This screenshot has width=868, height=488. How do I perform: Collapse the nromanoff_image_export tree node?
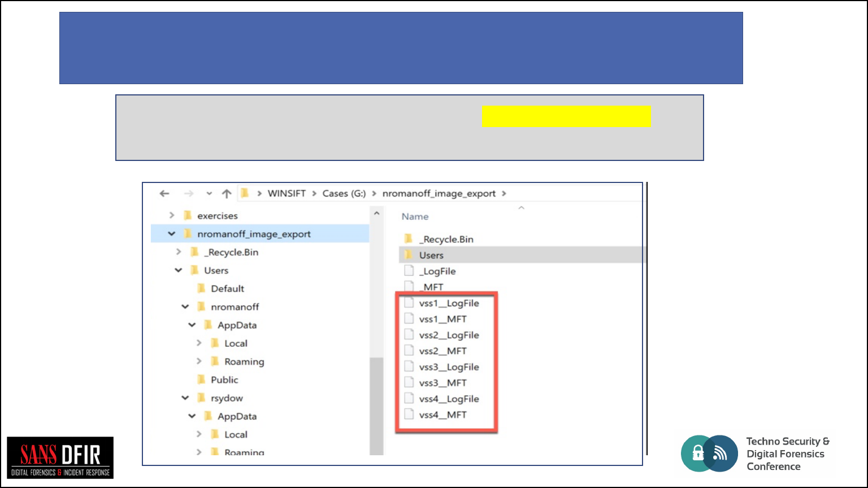point(172,233)
